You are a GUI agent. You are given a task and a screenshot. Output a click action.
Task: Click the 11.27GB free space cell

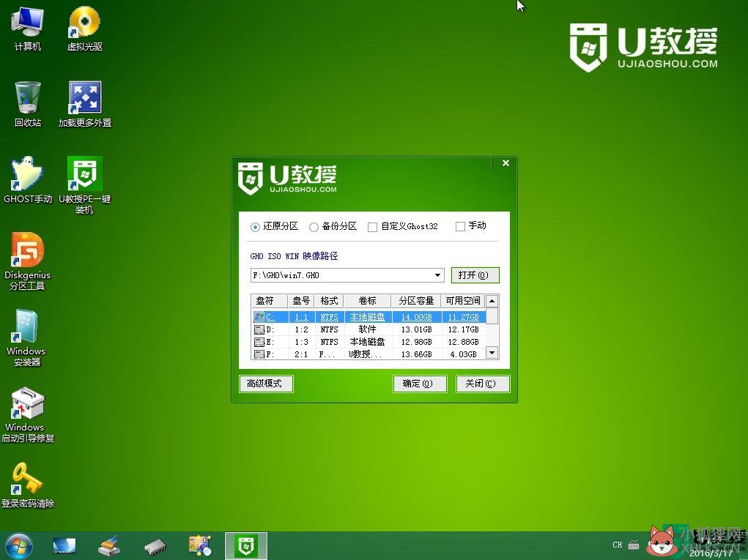pyautogui.click(x=463, y=317)
